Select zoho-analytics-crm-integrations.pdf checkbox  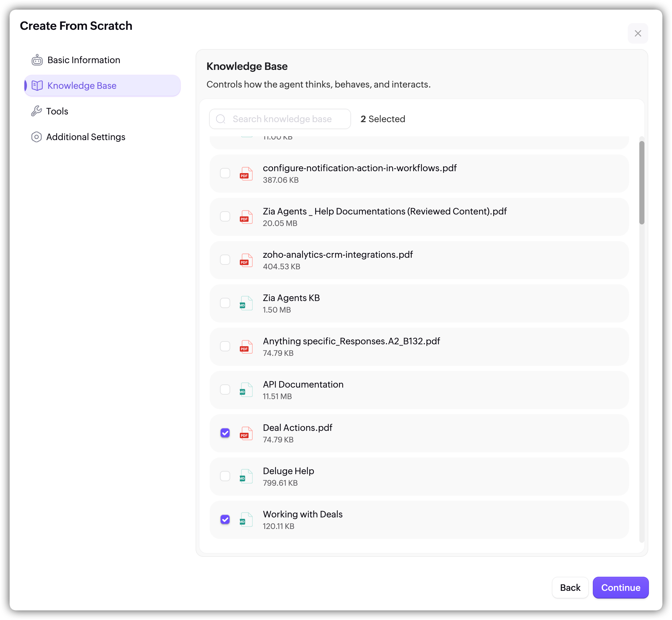[x=225, y=260]
